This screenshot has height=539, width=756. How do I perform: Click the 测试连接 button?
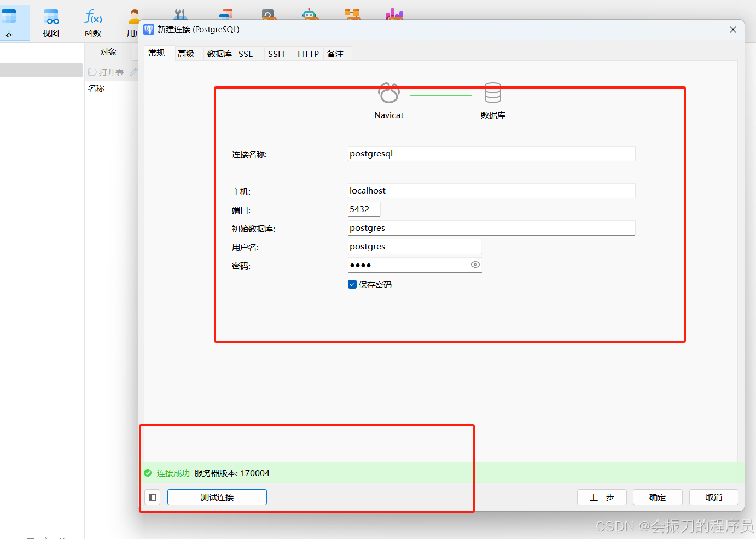(x=217, y=497)
